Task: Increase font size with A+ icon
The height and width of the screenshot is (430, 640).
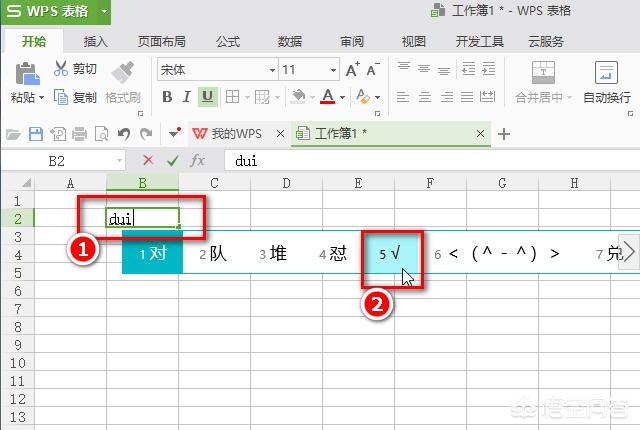Action: pos(353,69)
